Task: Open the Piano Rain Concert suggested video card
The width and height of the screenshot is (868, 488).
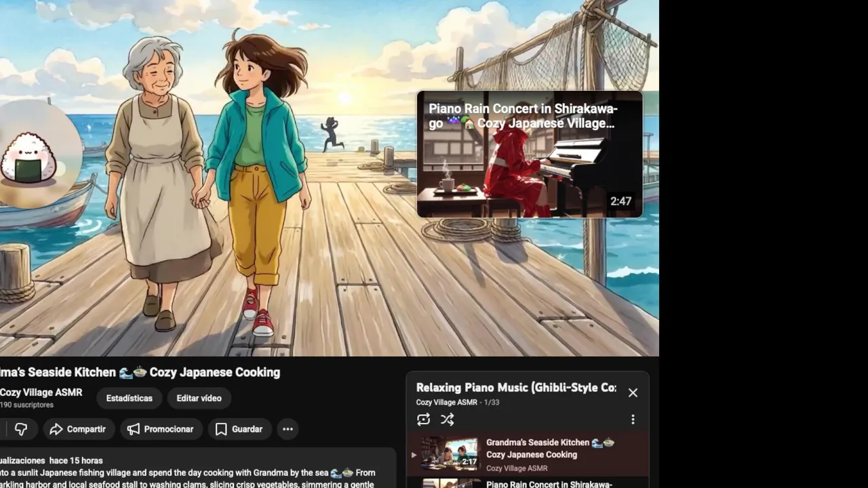Action: (x=530, y=155)
